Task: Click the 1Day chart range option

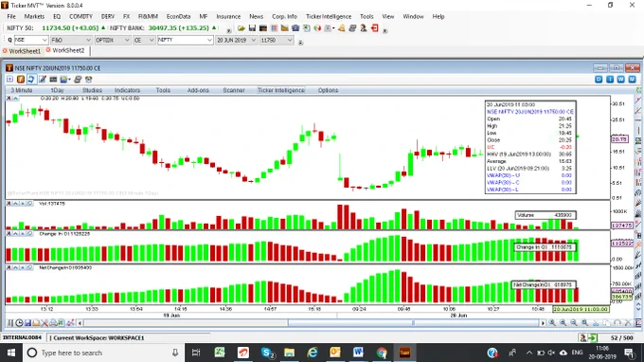Action: (x=57, y=90)
